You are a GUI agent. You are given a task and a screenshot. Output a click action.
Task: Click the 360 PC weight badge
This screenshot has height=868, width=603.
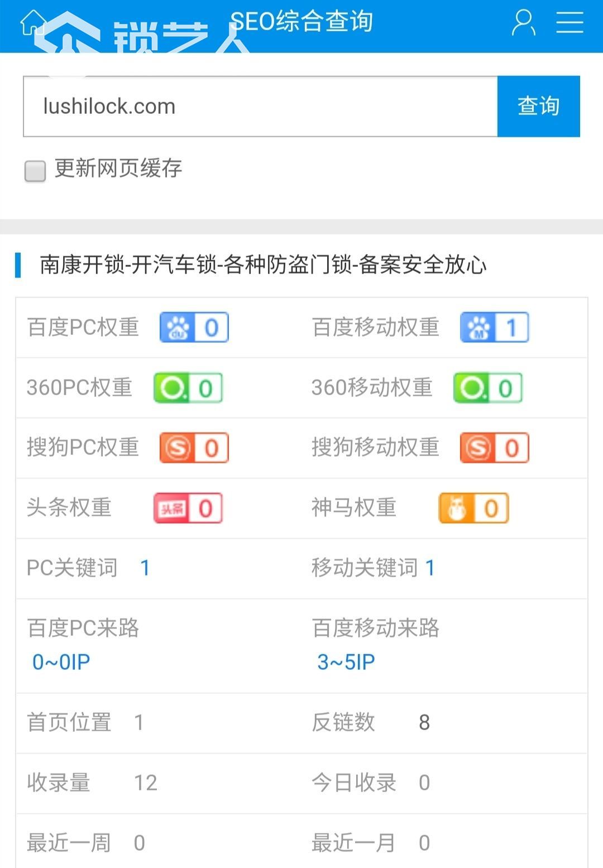188,388
